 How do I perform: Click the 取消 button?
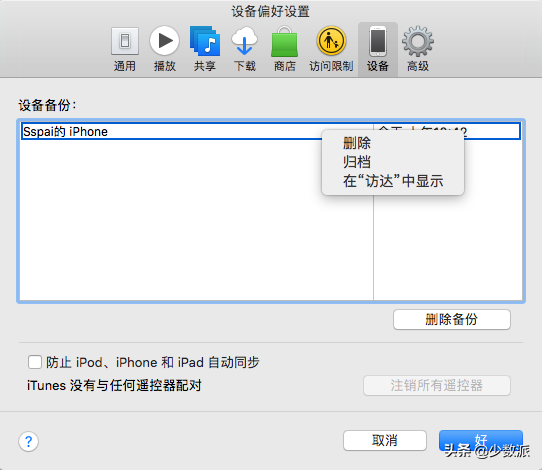385,440
